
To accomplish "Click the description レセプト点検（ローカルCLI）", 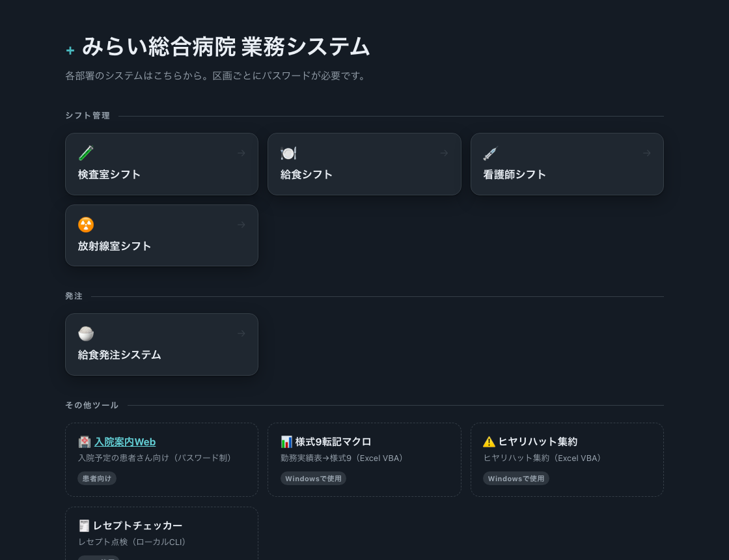I will (134, 542).
